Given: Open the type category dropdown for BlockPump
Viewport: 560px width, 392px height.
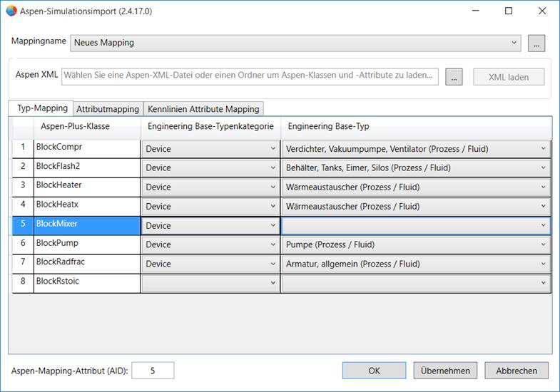Looking at the screenshot, I should click(x=210, y=244).
